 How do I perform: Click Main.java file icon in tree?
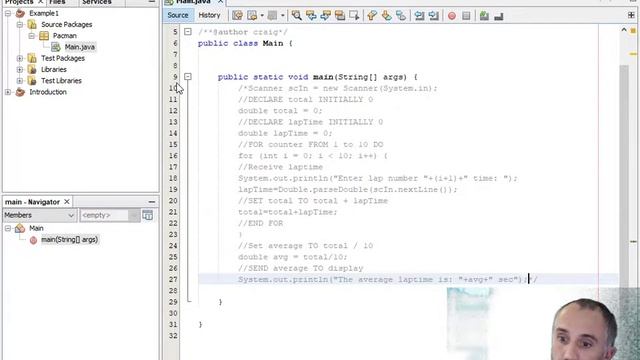56,47
